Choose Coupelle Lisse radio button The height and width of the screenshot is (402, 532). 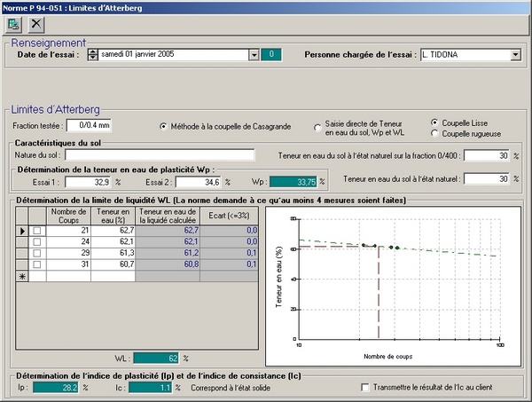434,122
